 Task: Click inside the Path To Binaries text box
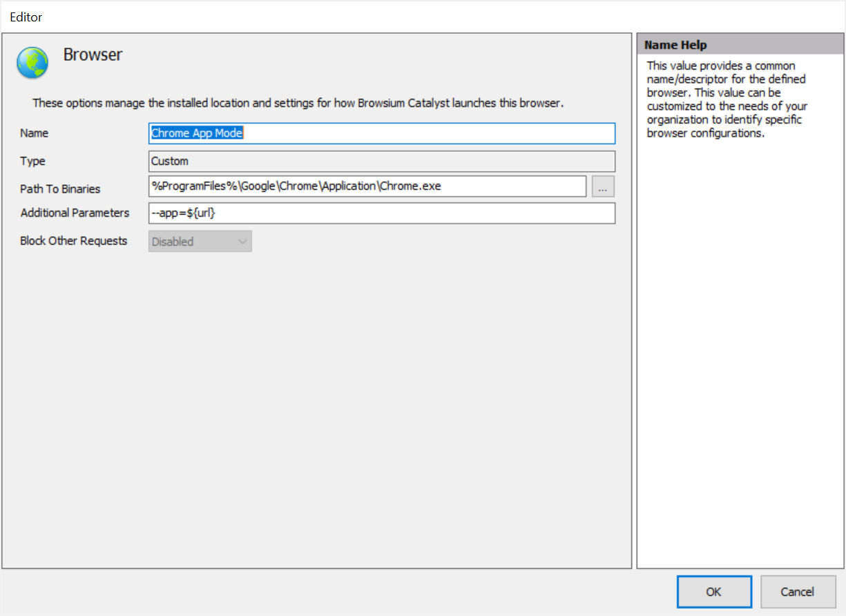click(367, 186)
